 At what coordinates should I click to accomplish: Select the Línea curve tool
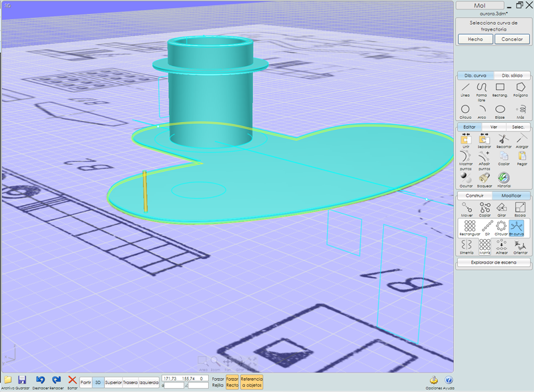pyautogui.click(x=465, y=90)
